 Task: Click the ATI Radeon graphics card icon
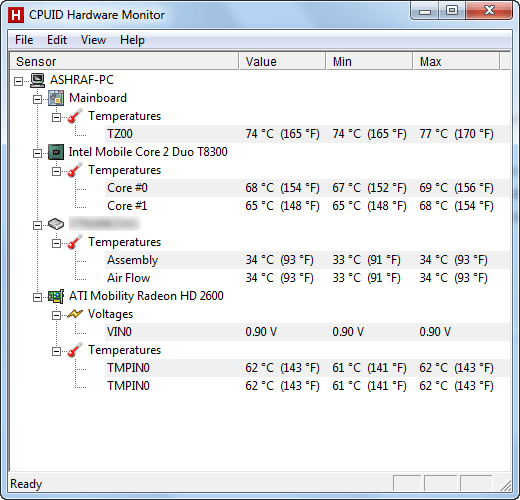coord(56,296)
